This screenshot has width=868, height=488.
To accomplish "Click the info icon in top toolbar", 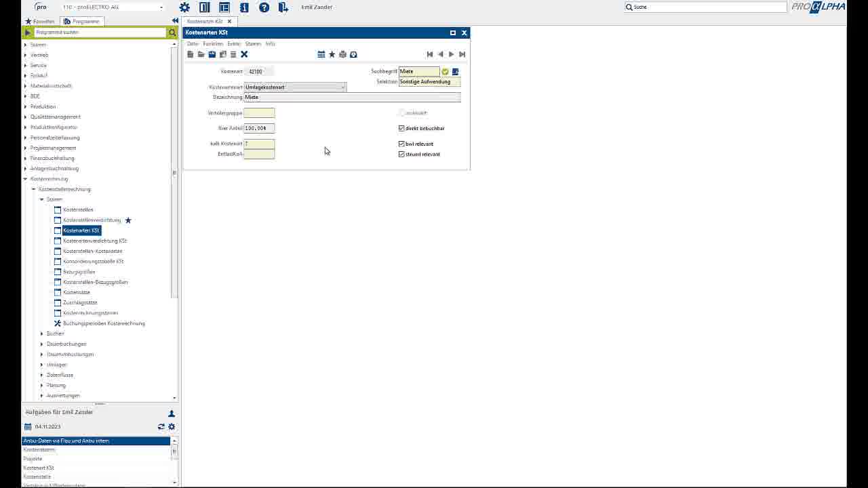I will tap(244, 7).
